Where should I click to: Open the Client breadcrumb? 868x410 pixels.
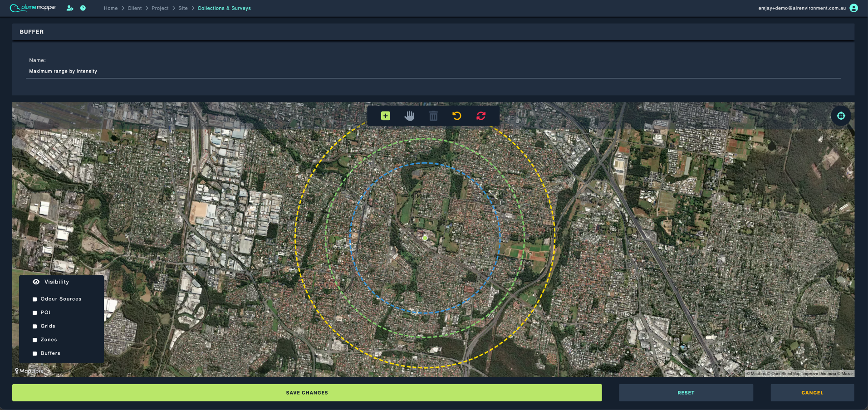(x=135, y=8)
